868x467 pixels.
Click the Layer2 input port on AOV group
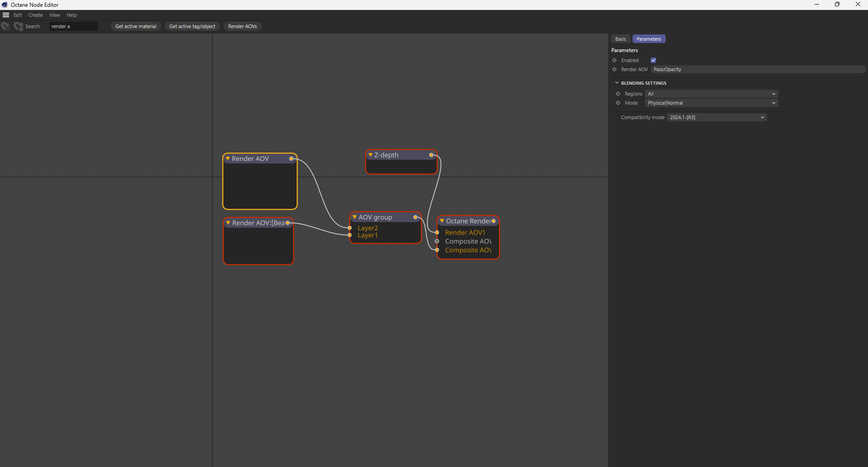coord(350,228)
